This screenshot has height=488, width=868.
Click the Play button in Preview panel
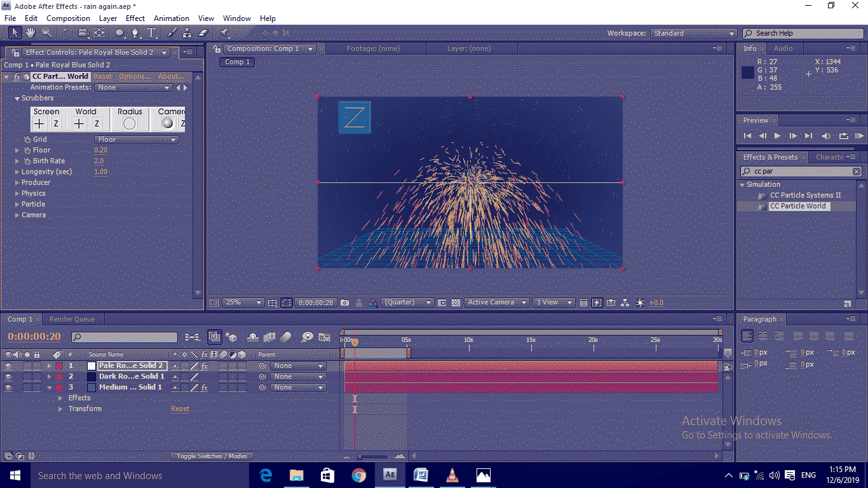[778, 136]
